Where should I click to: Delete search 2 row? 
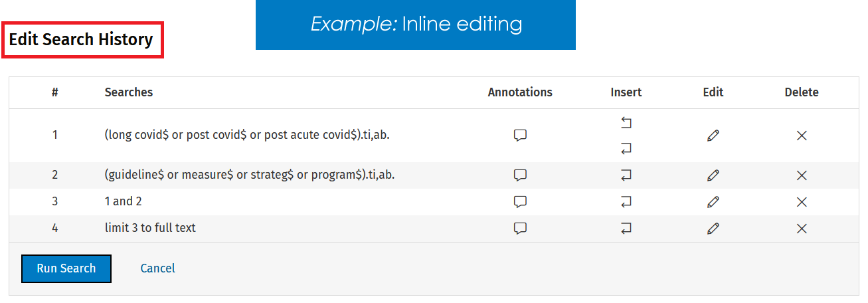coord(802,175)
